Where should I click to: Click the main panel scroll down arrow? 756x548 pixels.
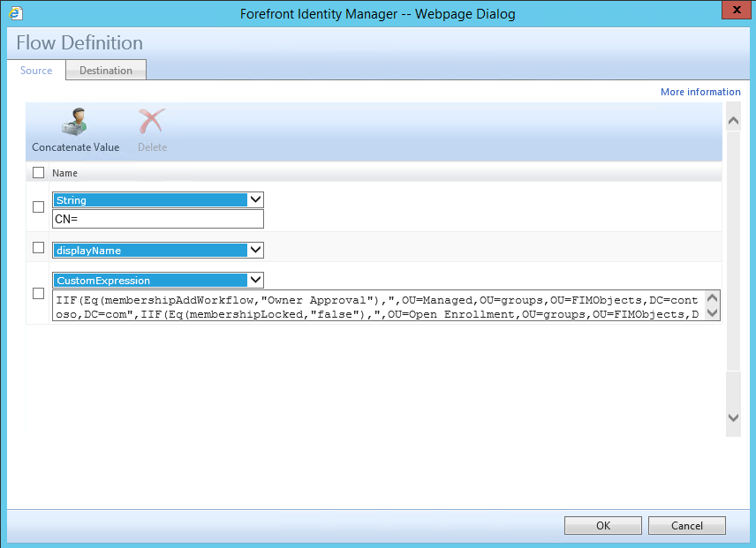[x=733, y=418]
